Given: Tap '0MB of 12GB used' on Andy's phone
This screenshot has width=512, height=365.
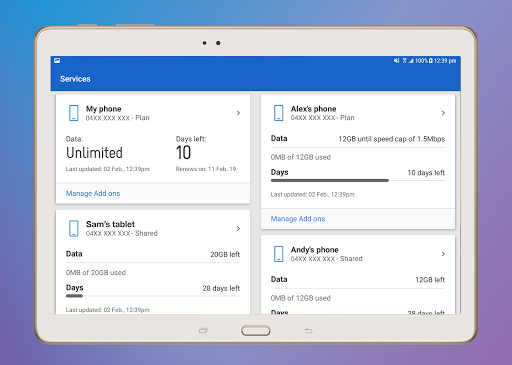Looking at the screenshot, I should coord(301,298).
